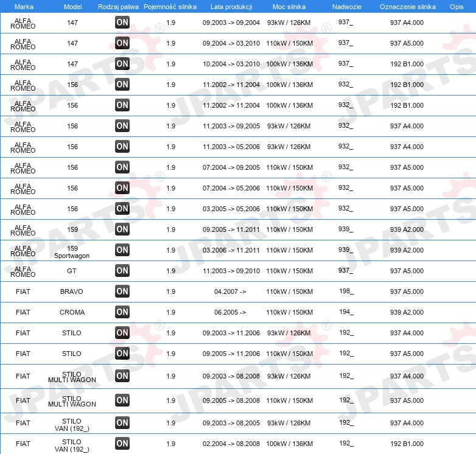Click ON badge for 156 11.2003 -> 05.2006
Screen dimensions: 476x454
[x=122, y=147]
